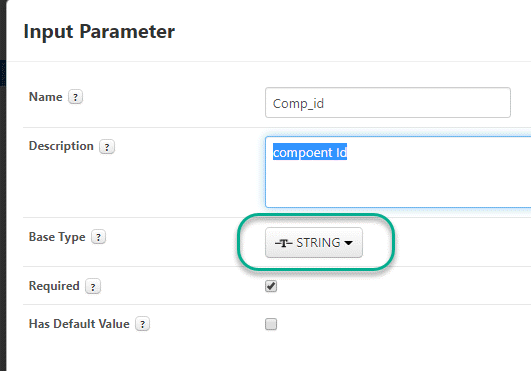
Task: Select the Description label text
Action: (x=61, y=146)
